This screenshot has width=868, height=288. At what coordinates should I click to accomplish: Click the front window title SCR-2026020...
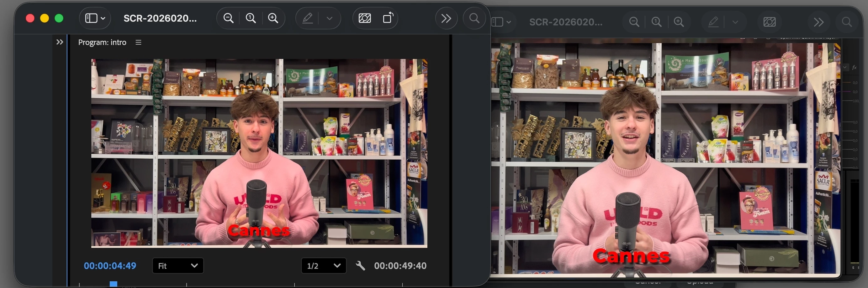pyautogui.click(x=160, y=18)
